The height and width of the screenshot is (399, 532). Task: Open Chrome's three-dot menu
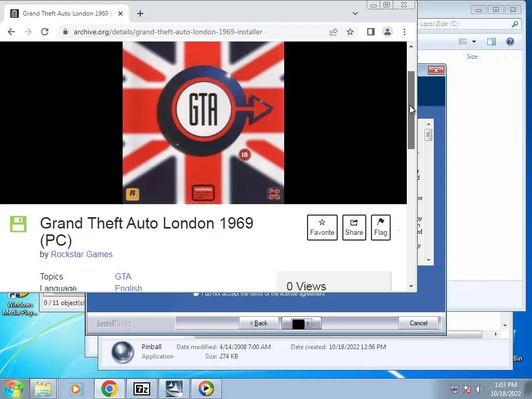click(x=404, y=32)
